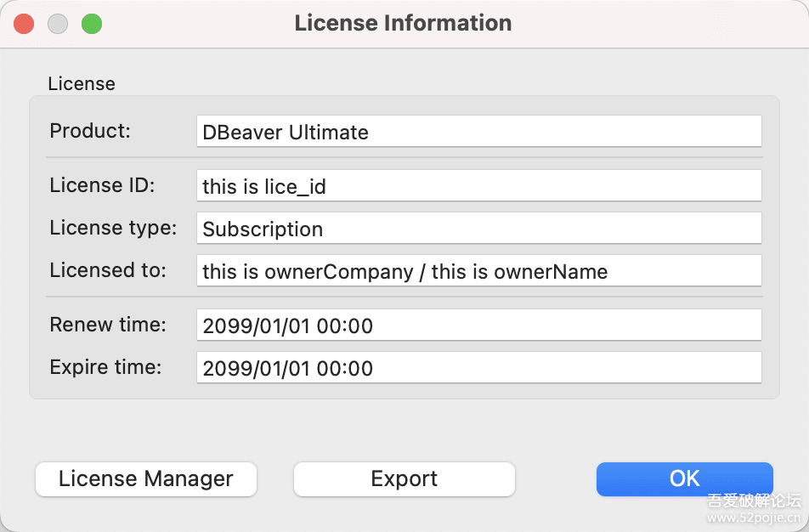Focus the Licensed to text field
Screen dimensions: 809x532
478,271
